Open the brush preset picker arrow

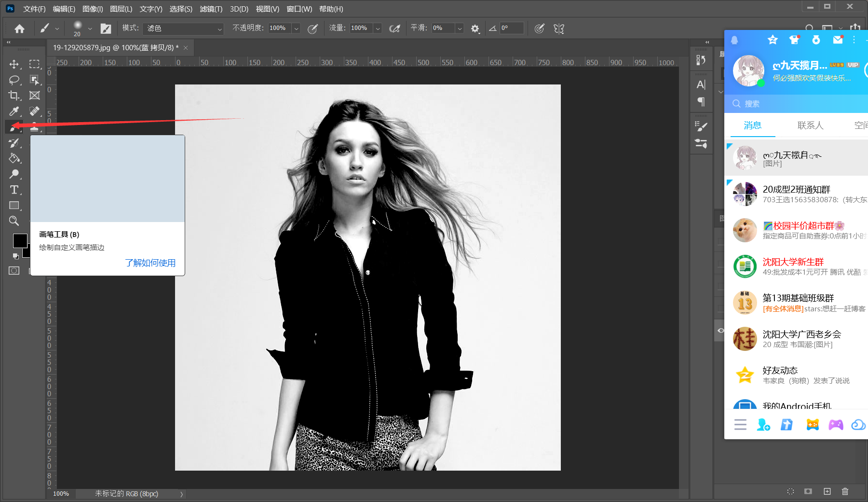(x=90, y=28)
